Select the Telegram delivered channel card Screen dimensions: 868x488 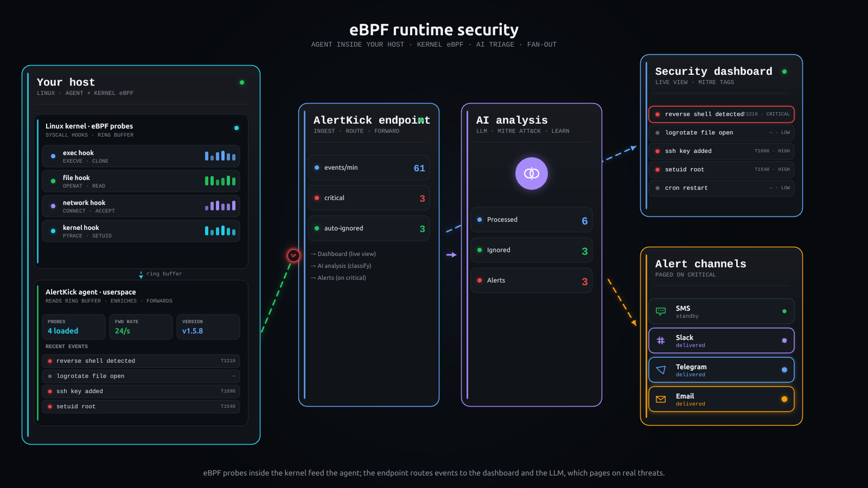(722, 370)
